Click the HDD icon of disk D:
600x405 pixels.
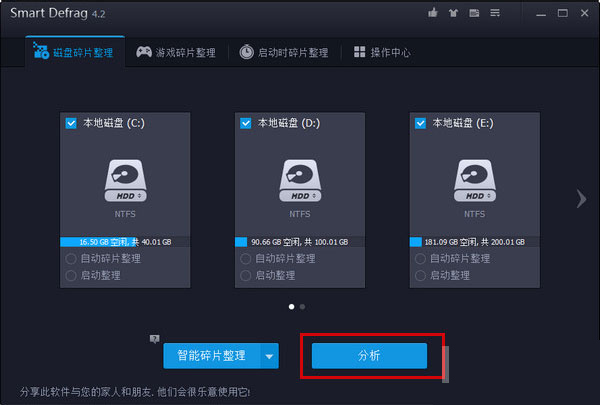(x=300, y=180)
